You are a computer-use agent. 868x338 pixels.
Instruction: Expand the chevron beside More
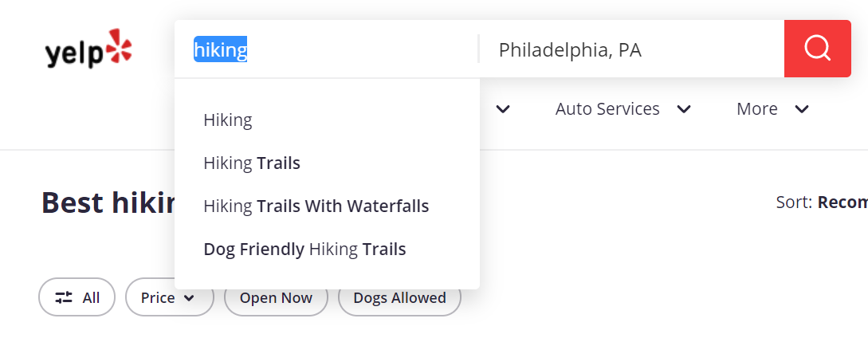[x=802, y=109]
